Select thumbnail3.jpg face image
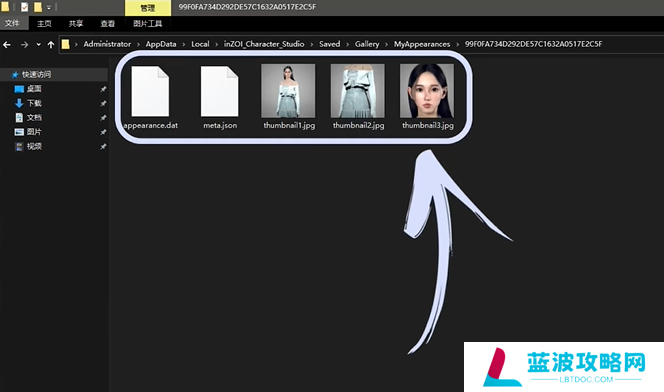This screenshot has width=664, height=392. (427, 97)
